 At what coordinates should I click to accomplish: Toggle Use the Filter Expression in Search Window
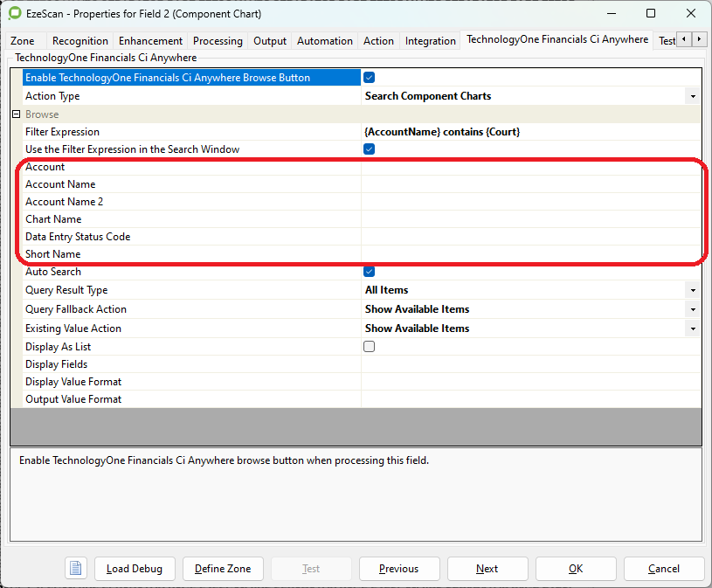[x=369, y=149]
